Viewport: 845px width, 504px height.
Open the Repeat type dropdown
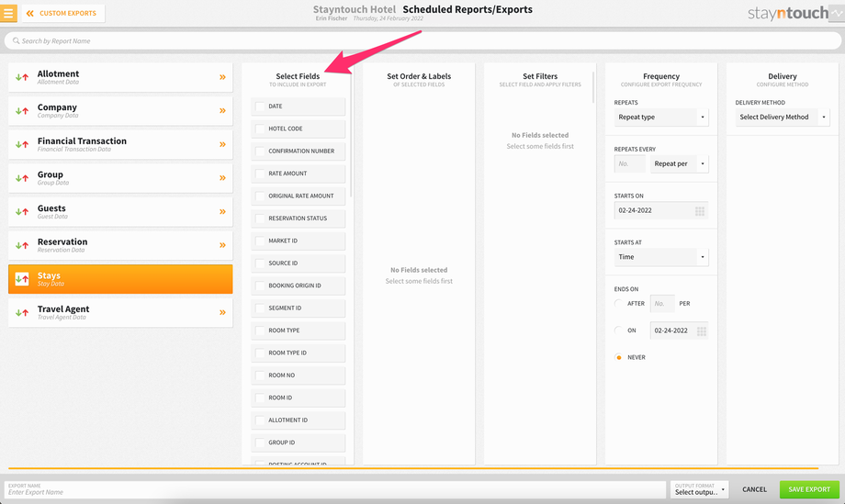[661, 118]
